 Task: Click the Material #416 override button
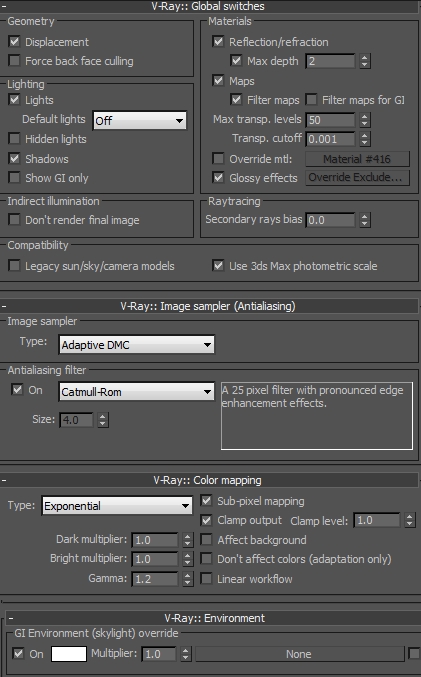(358, 159)
